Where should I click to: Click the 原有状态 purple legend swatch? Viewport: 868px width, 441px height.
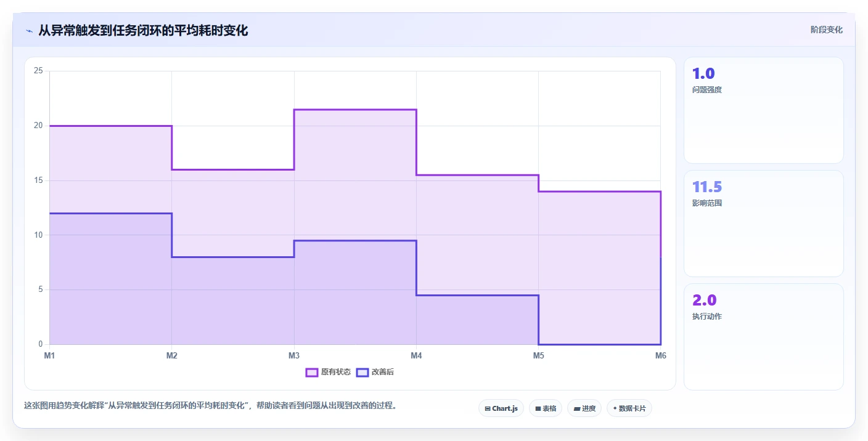[312, 372]
